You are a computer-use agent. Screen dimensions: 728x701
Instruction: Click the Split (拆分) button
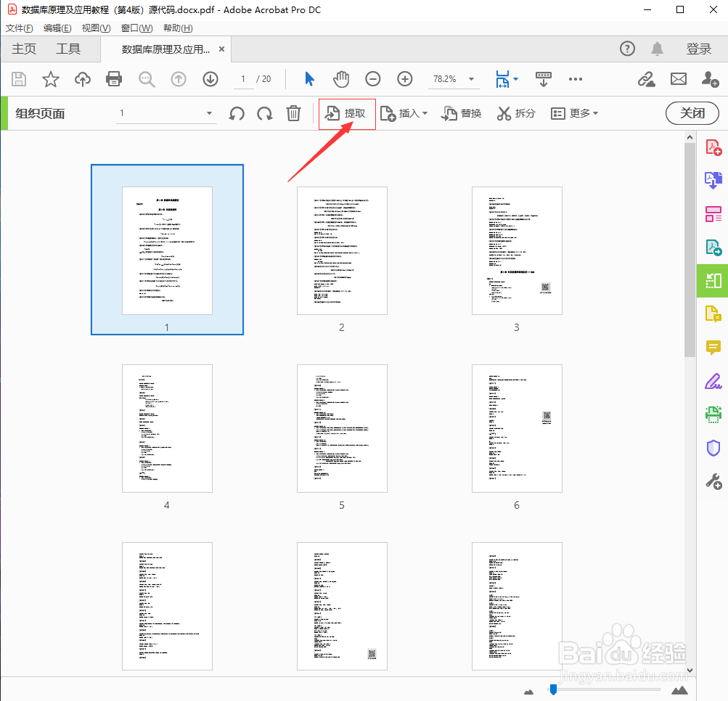pyautogui.click(x=516, y=113)
